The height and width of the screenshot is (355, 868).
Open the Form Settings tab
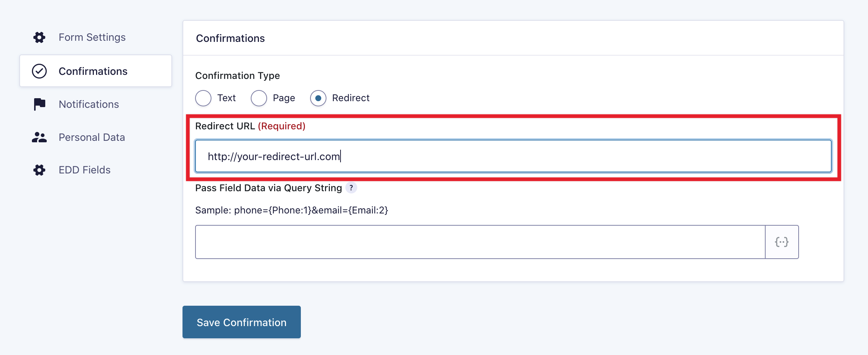[x=92, y=37]
